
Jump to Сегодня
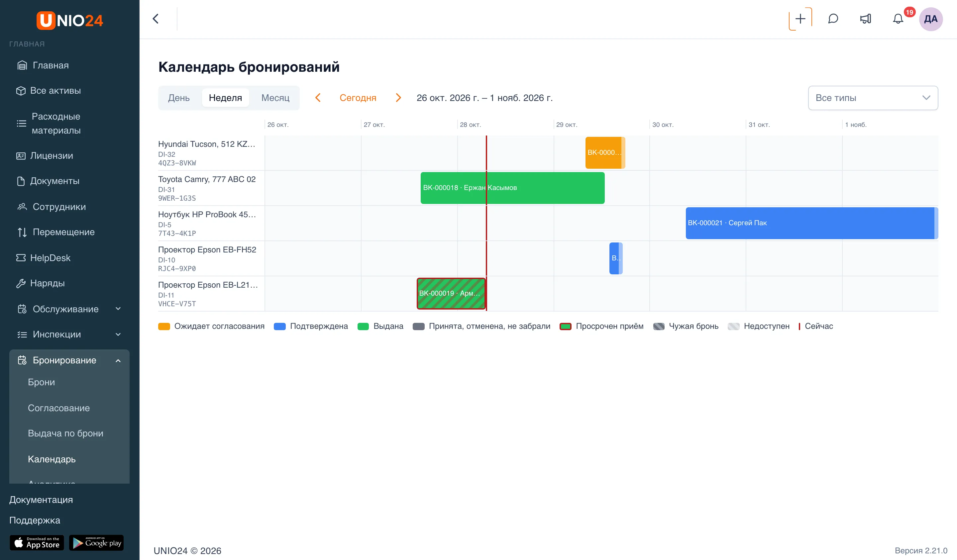pos(358,98)
